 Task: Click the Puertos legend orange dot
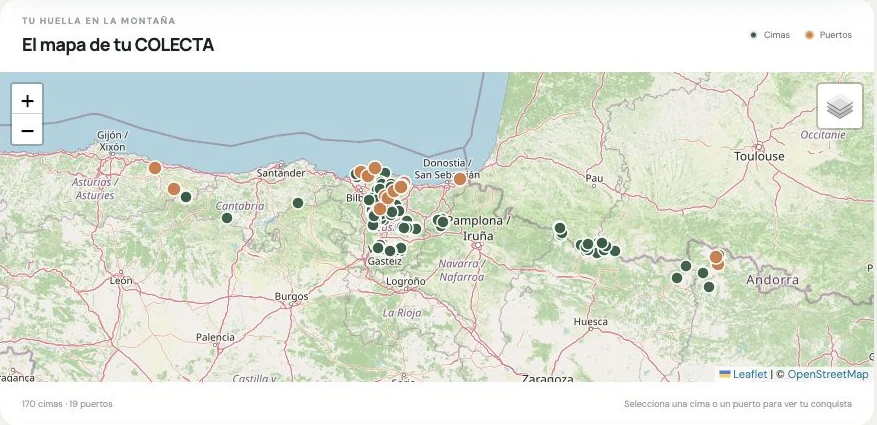809,35
